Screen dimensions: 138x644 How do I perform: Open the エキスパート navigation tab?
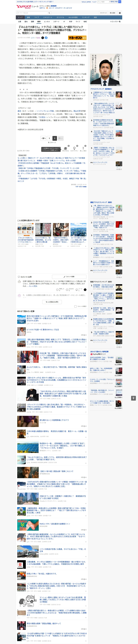pos(48,17)
